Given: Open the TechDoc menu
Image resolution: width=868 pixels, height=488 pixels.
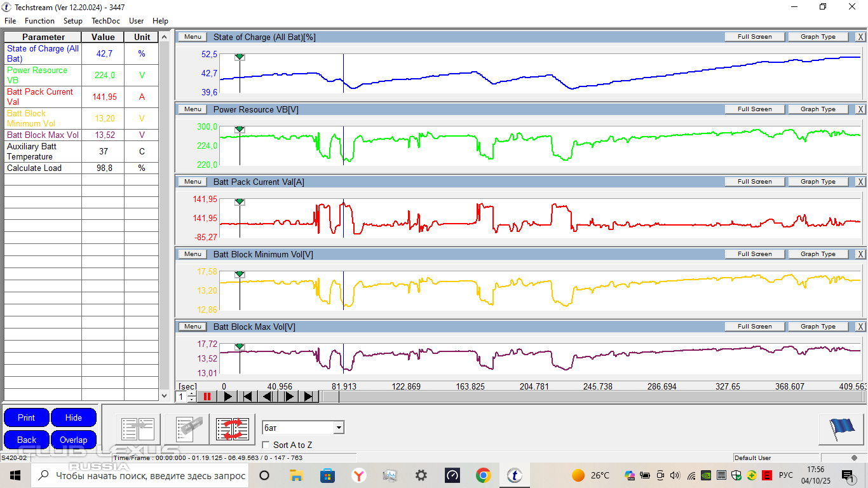Looking at the screenshot, I should pos(105,21).
